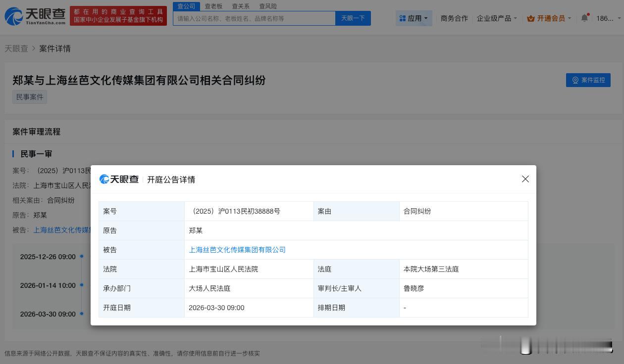624x364 pixels.
Task: Navigate back via 天眼查 breadcrumb link
Action: pos(16,48)
